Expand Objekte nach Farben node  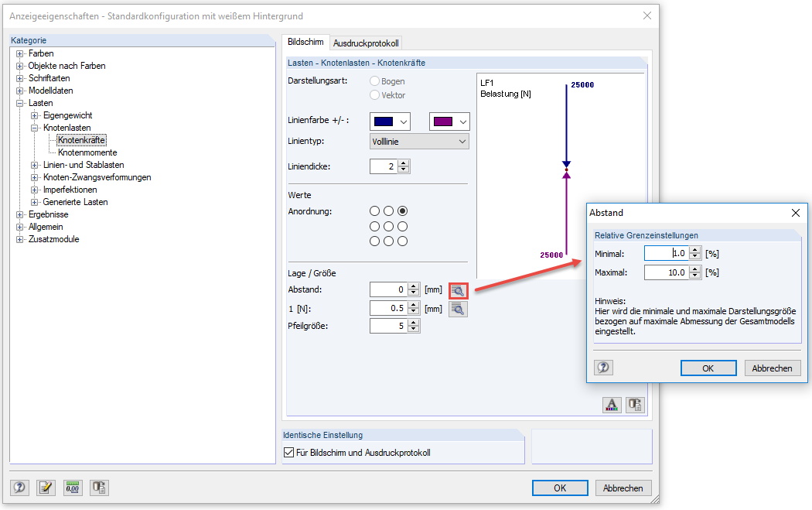coord(19,66)
